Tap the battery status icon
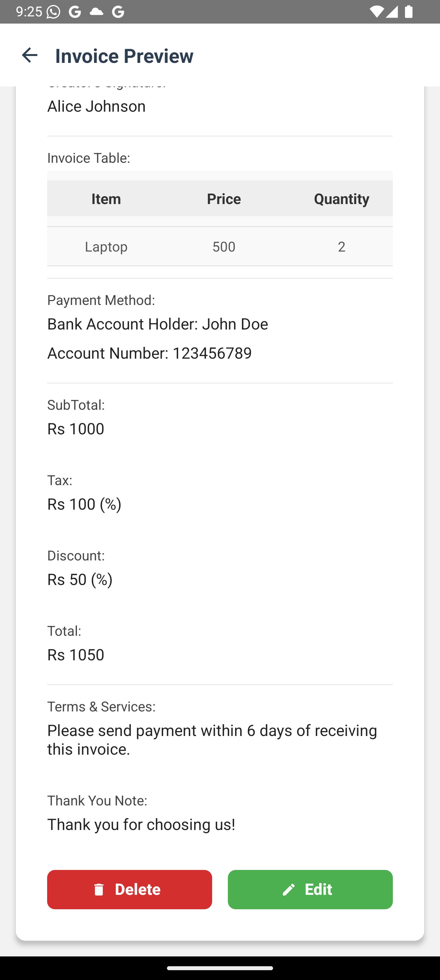Screen dimensions: 440x980 tap(409, 12)
